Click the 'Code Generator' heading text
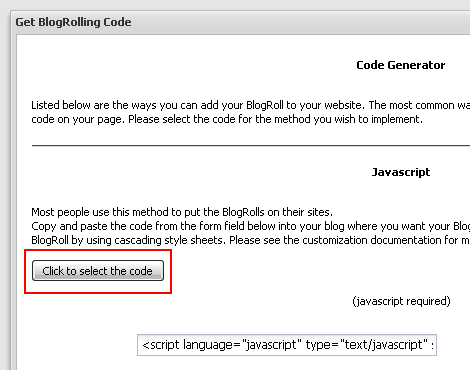This screenshot has height=370, width=470. pyautogui.click(x=401, y=65)
